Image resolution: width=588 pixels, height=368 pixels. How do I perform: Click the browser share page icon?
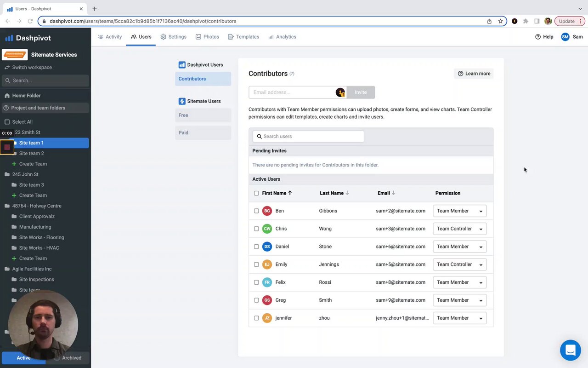click(x=489, y=21)
